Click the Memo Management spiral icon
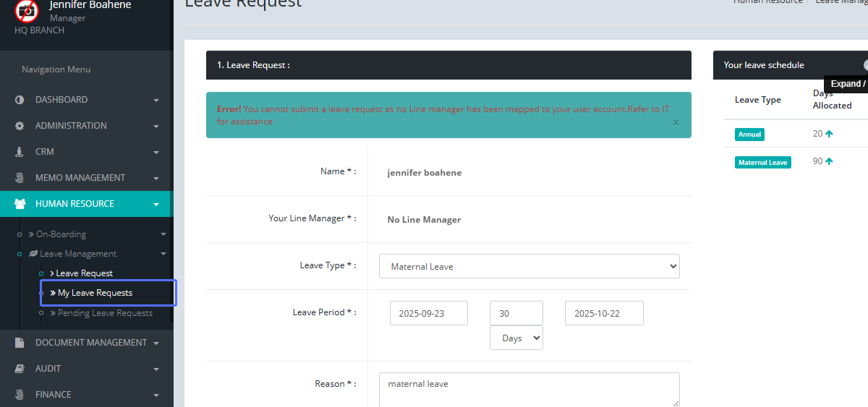Screen dimensions: 868x407 pyautogui.click(x=20, y=178)
